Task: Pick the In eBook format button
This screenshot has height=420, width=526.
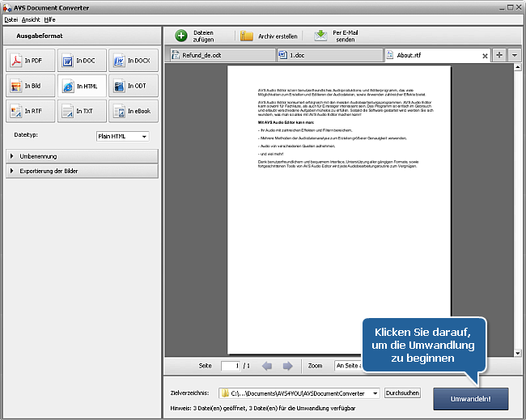Action: [134, 111]
